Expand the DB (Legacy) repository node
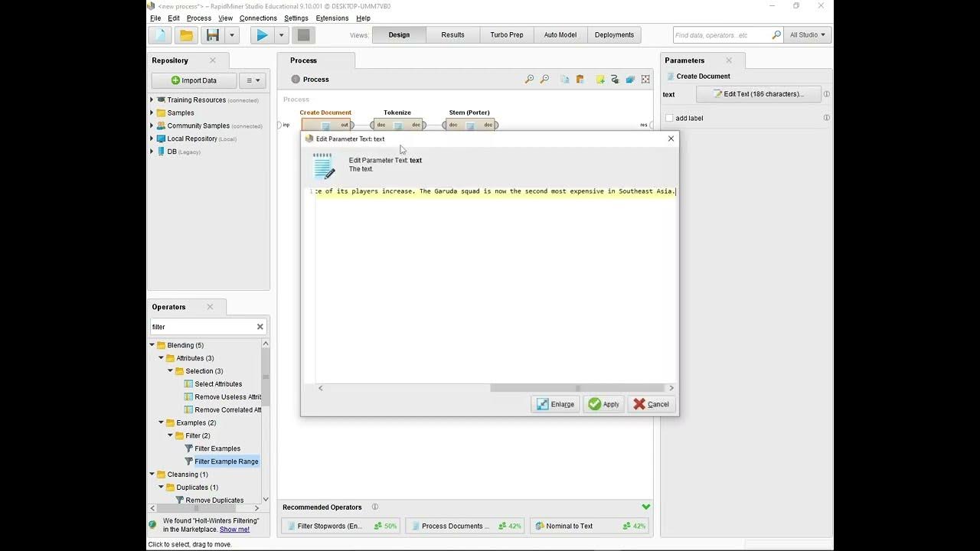 tap(152, 152)
